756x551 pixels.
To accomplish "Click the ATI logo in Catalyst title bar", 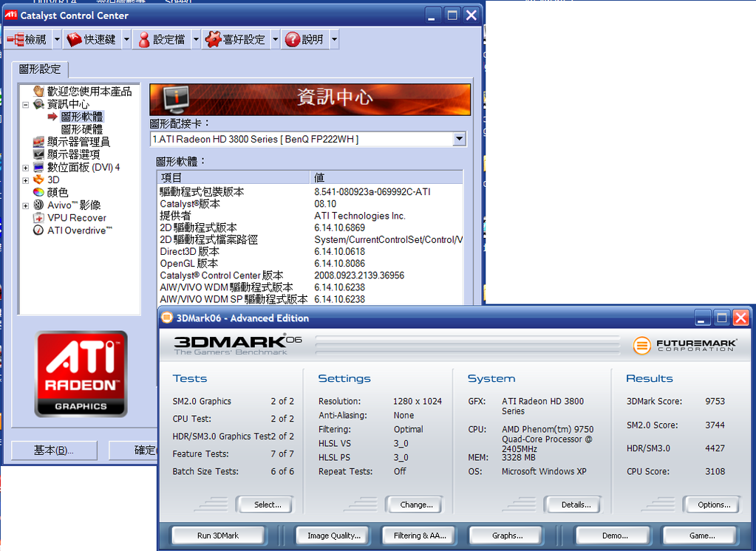I will click(11, 15).
